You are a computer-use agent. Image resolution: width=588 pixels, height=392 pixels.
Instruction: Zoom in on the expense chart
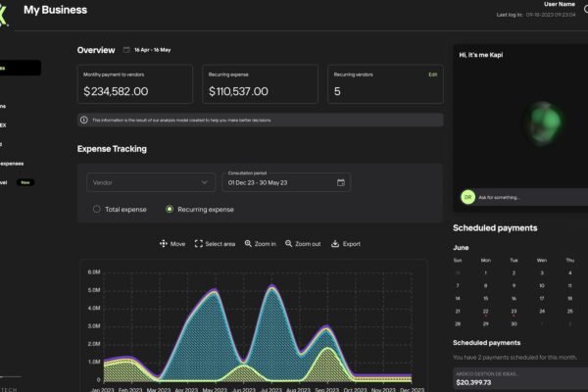tap(260, 244)
